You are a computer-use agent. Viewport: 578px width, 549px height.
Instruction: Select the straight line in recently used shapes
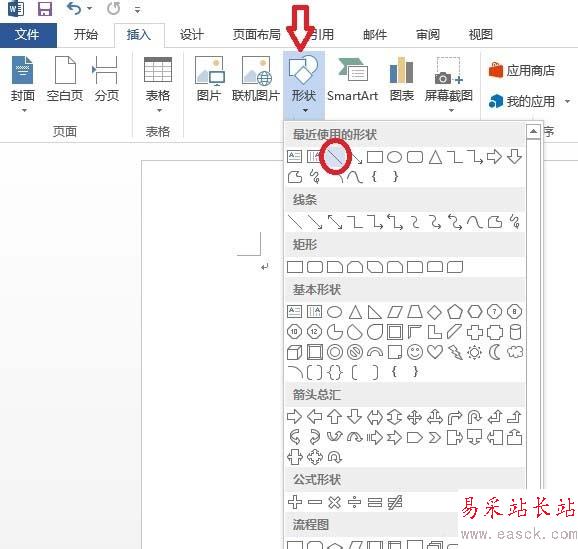[335, 157]
